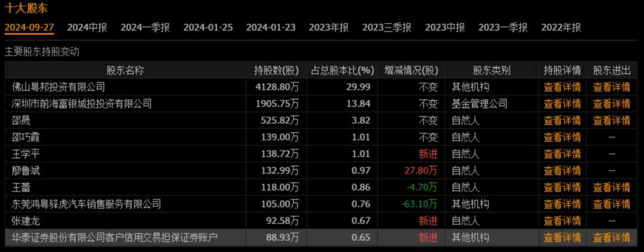
Task: Open the 2023三季报 tab
Action: (x=387, y=27)
